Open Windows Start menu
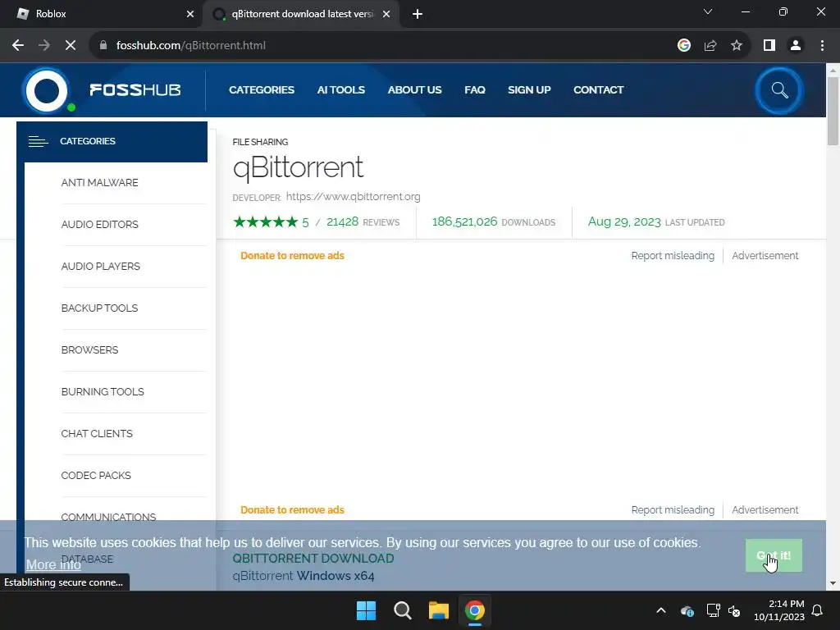The width and height of the screenshot is (840, 630). click(367, 610)
